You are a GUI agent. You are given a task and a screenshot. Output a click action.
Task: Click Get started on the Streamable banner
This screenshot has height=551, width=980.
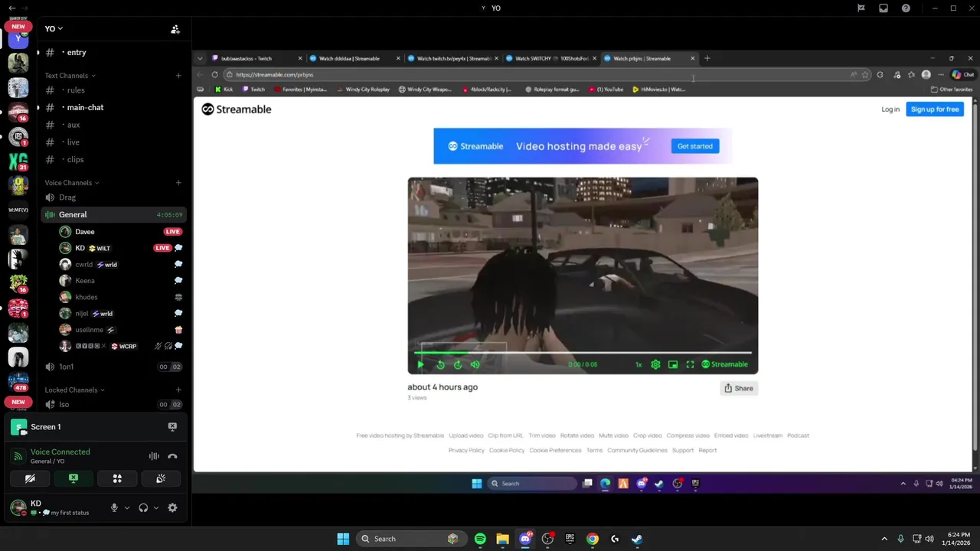(x=695, y=146)
